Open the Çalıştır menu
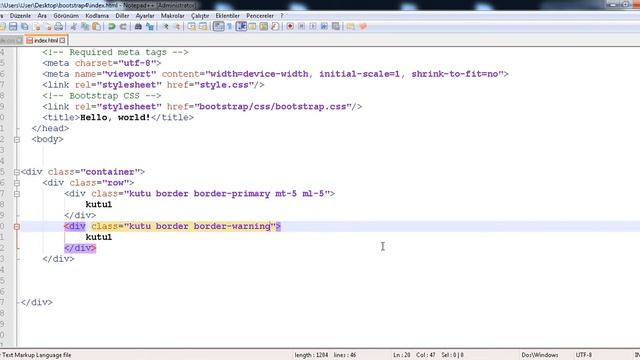Image resolution: width=640 pixels, height=360 pixels. coord(200,16)
